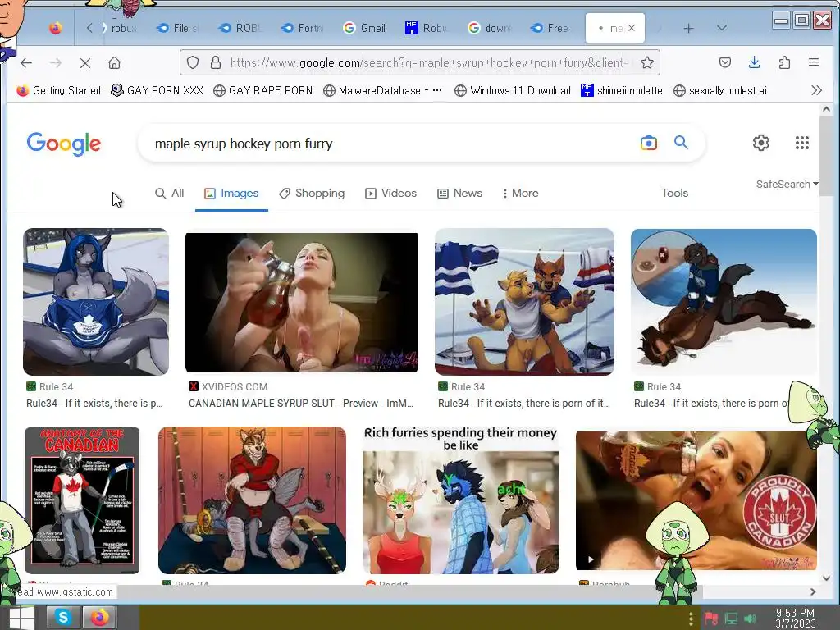Click the address bar URL field

[x=428, y=62]
